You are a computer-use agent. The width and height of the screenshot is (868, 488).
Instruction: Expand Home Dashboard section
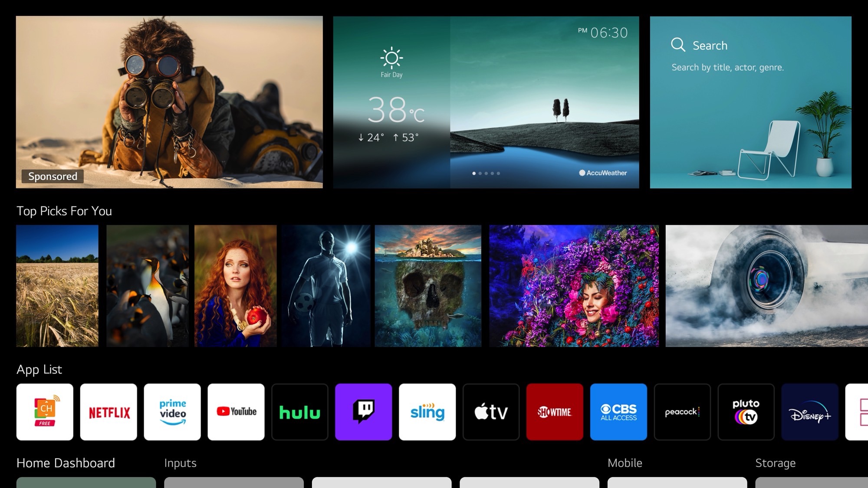(66, 463)
